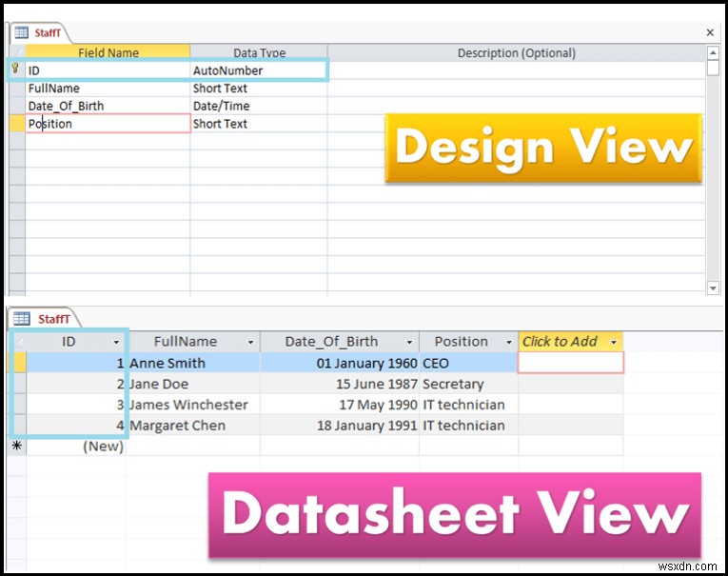Click the 17 May 1990 date cell

coord(340,405)
